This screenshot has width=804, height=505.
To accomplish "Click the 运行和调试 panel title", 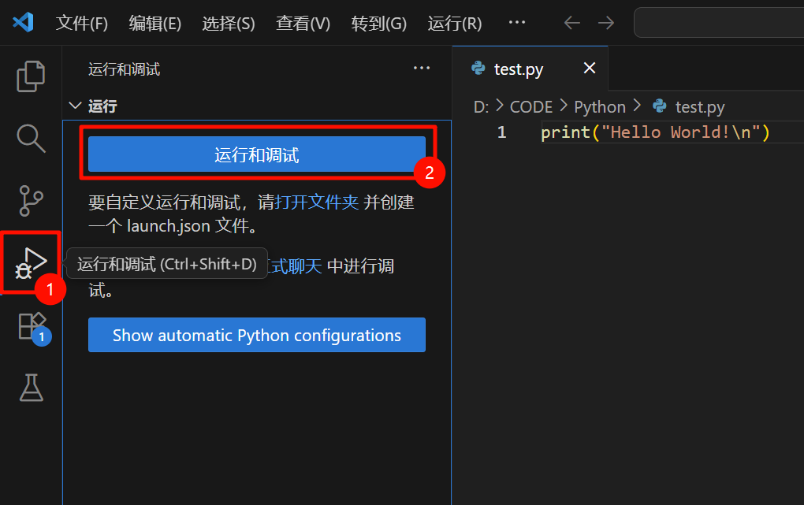I will click(124, 69).
